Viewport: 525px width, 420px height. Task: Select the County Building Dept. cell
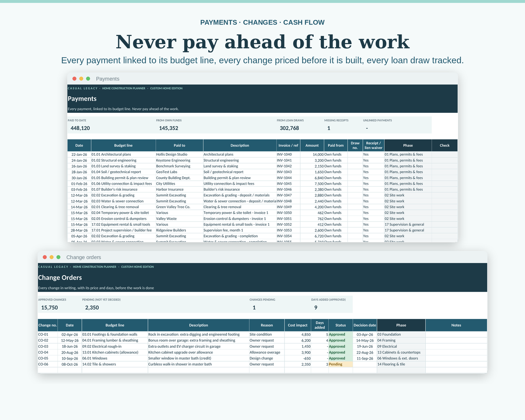click(x=179, y=178)
